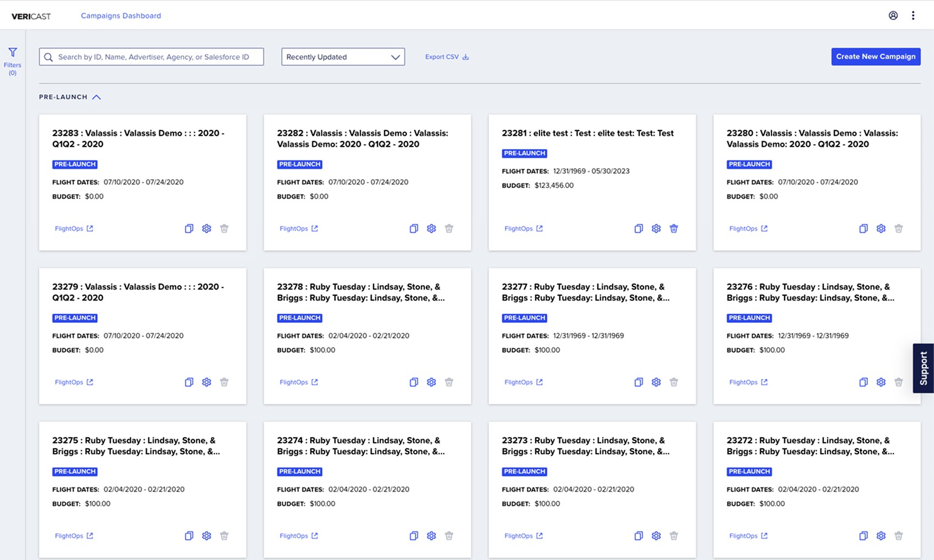
Task: Focus the campaign search input field
Action: click(152, 57)
